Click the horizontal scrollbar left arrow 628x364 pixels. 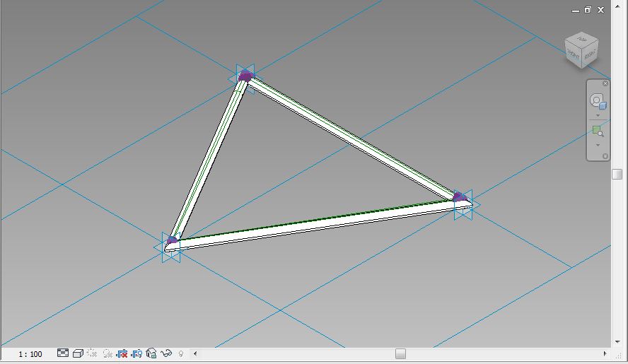tap(195, 353)
